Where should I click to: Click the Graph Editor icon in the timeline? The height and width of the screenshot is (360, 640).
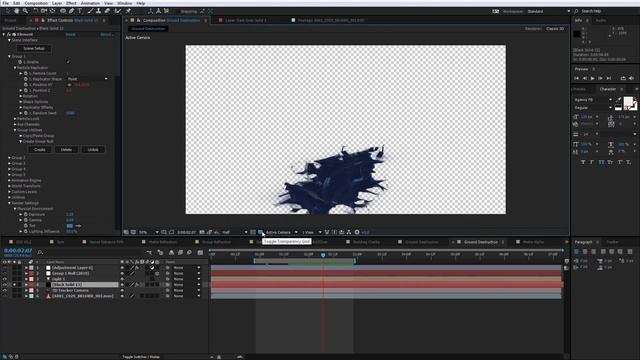click(x=200, y=253)
